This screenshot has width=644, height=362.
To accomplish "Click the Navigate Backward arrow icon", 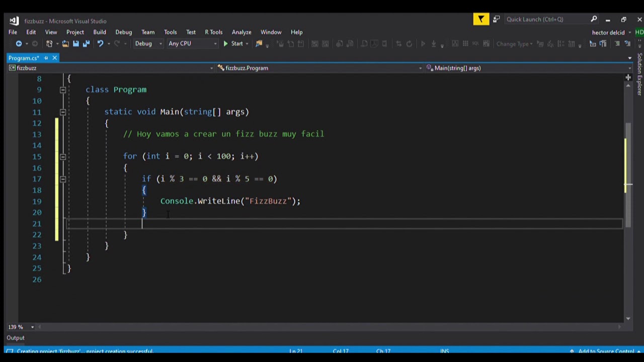I will (19, 44).
